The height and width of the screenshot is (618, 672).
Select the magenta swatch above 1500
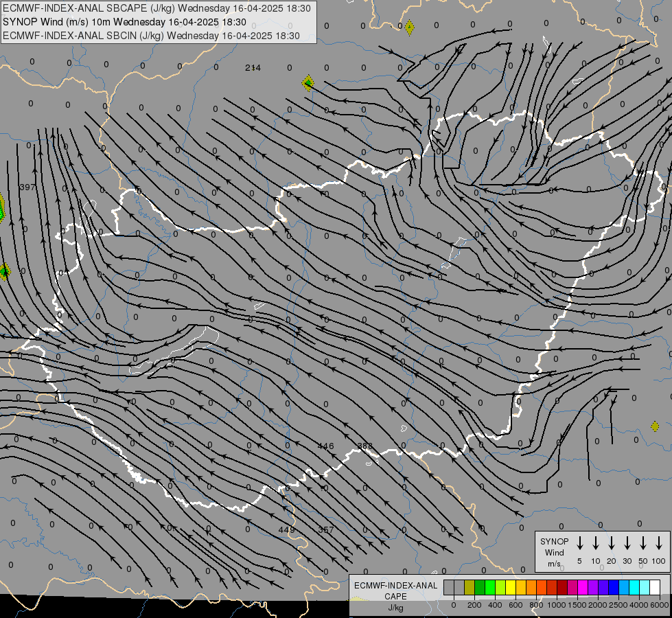[583, 587]
